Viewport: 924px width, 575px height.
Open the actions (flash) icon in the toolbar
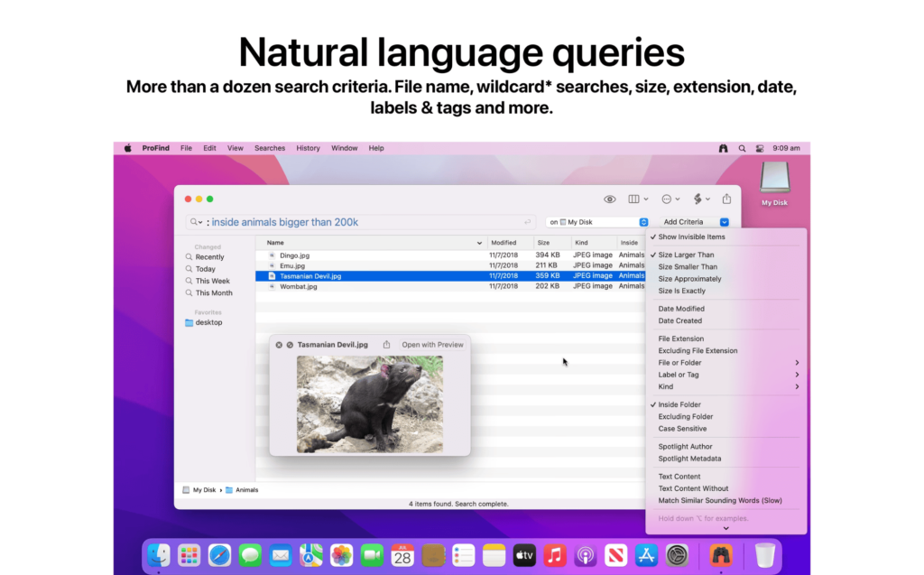[x=697, y=199]
